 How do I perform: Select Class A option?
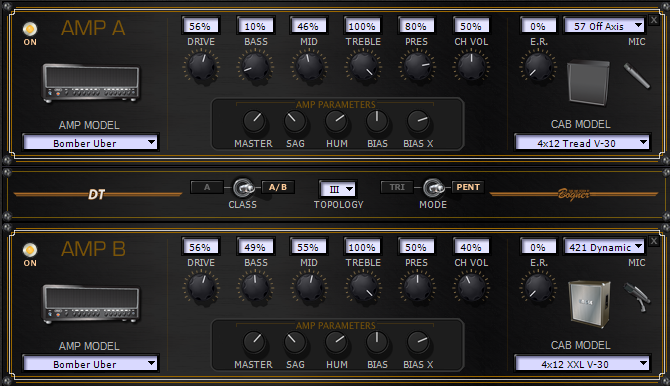coord(207,187)
